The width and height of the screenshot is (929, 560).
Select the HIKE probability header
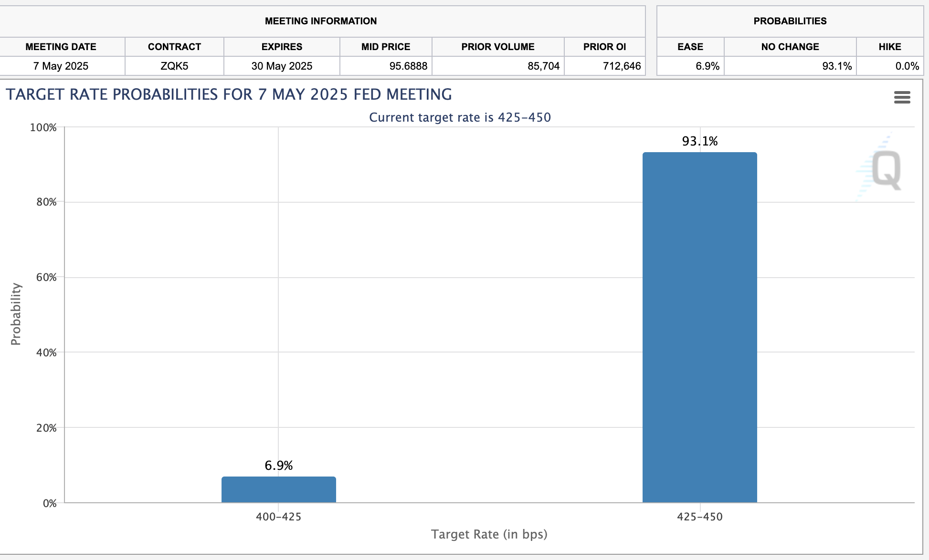891,47
